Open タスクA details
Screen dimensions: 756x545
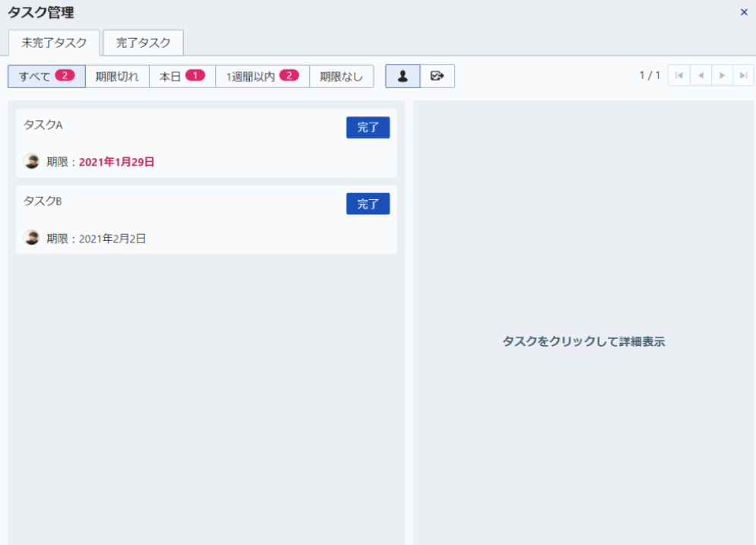pyautogui.click(x=207, y=143)
